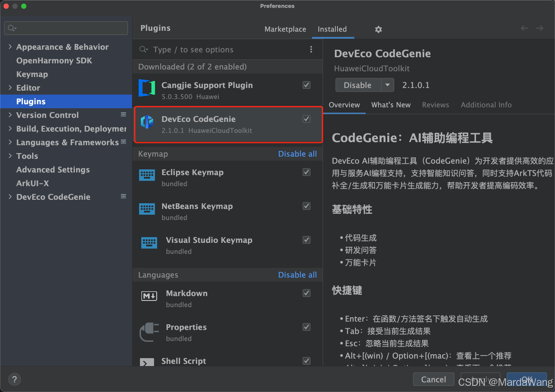Viewport: 555px width, 392px height.
Task: Click the HuaweiCloudToolkit vendor text in details
Action: [372, 69]
